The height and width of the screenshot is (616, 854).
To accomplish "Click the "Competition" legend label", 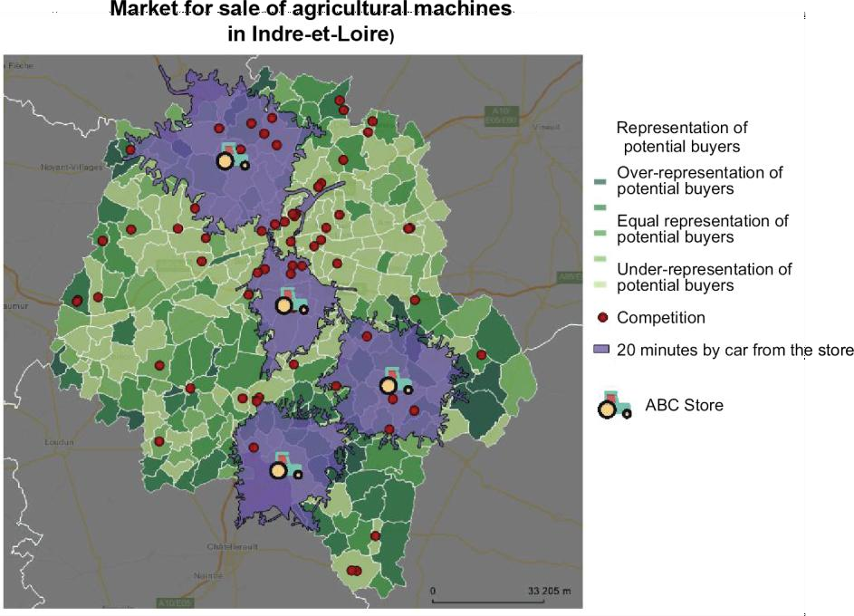I will click(660, 318).
